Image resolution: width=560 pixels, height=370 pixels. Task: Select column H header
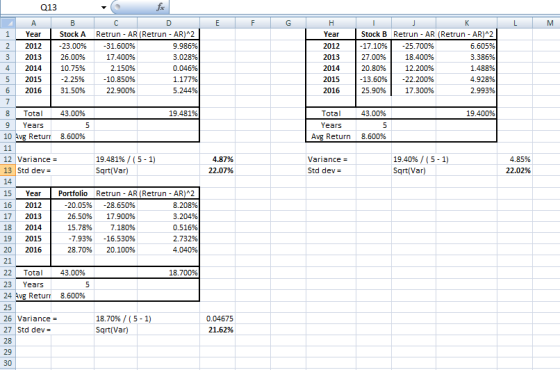coord(331,23)
